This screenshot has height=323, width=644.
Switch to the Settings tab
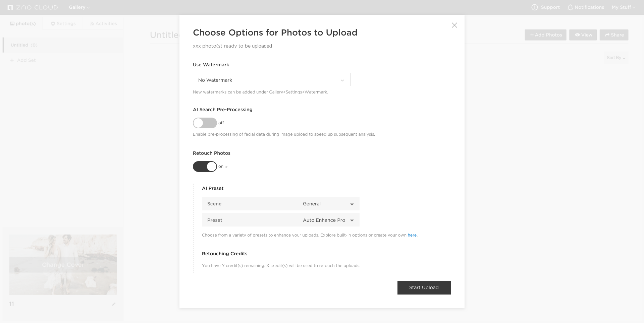pyautogui.click(x=63, y=24)
